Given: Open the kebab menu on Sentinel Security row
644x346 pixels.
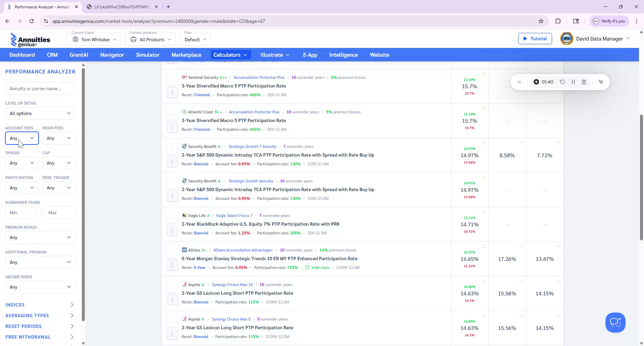Looking at the screenshot, I should (172, 92).
